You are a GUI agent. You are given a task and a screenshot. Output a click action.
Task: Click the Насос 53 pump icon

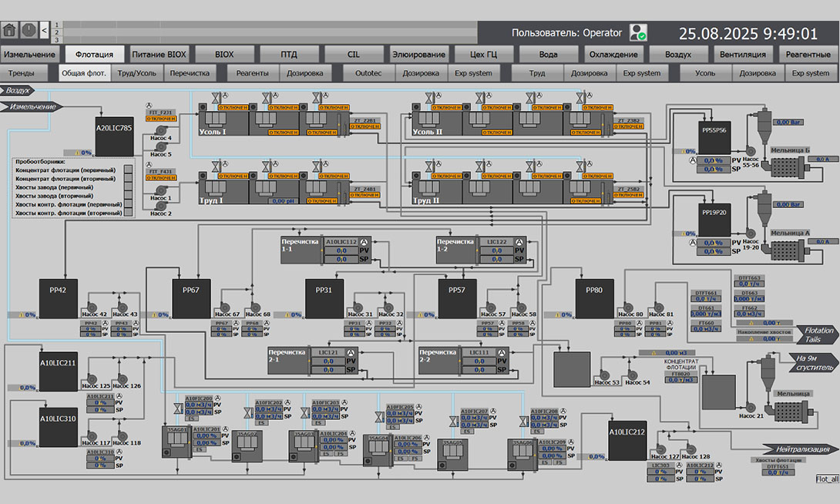click(604, 375)
